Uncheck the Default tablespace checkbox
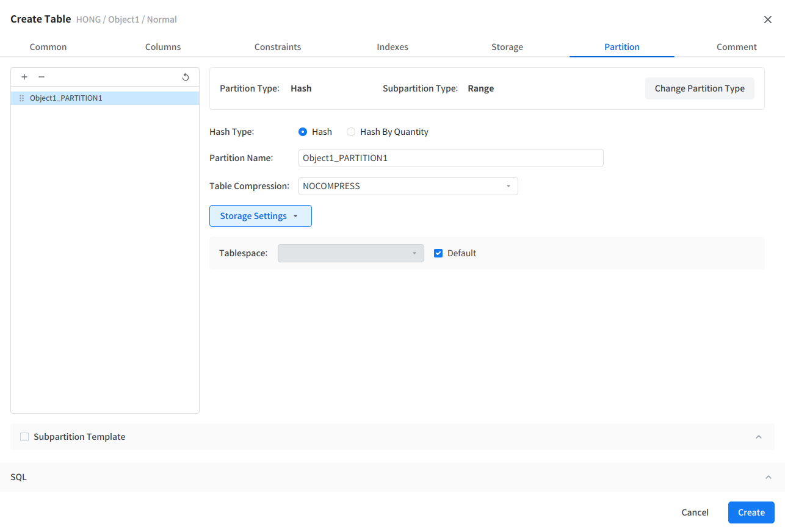The width and height of the screenshot is (785, 532). tap(438, 253)
